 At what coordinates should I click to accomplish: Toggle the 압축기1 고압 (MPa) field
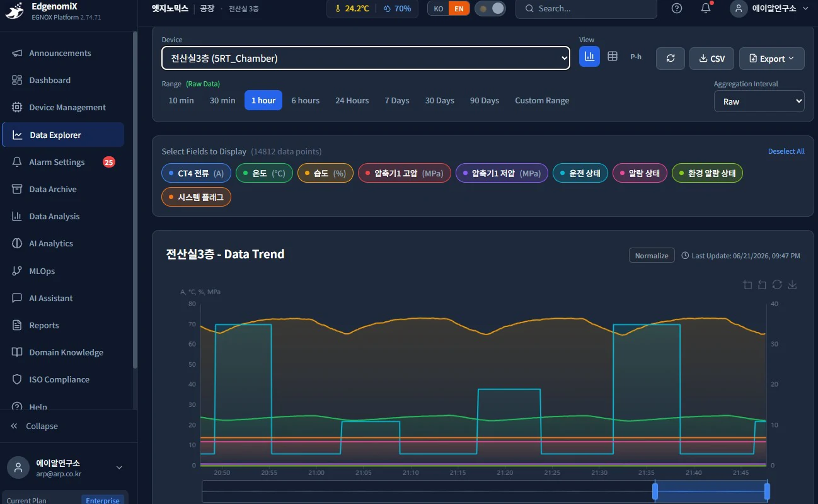coord(404,173)
